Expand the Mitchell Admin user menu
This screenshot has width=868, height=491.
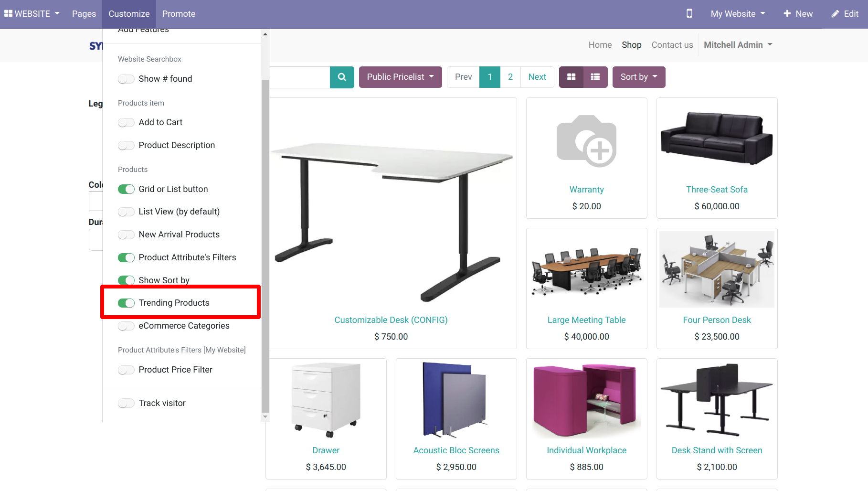click(738, 45)
